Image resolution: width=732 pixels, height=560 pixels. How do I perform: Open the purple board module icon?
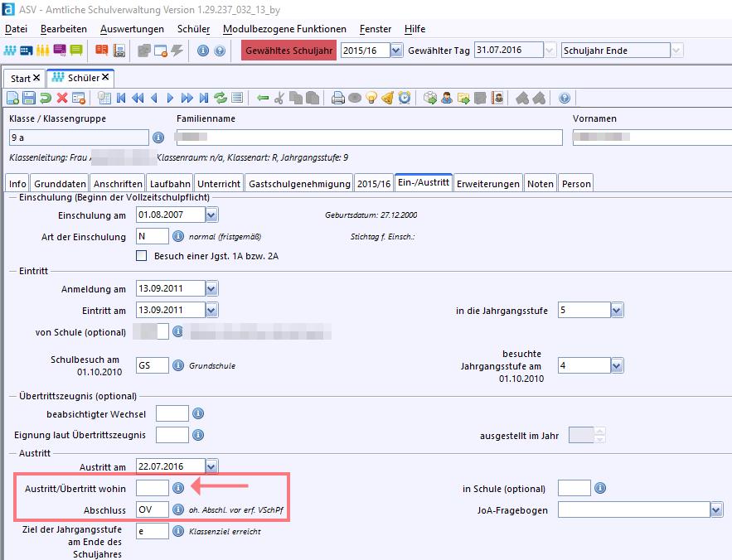[x=60, y=51]
